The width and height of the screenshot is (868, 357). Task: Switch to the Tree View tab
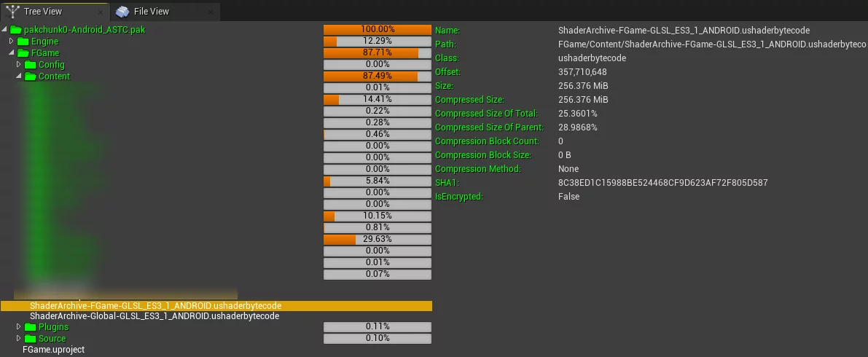point(42,11)
